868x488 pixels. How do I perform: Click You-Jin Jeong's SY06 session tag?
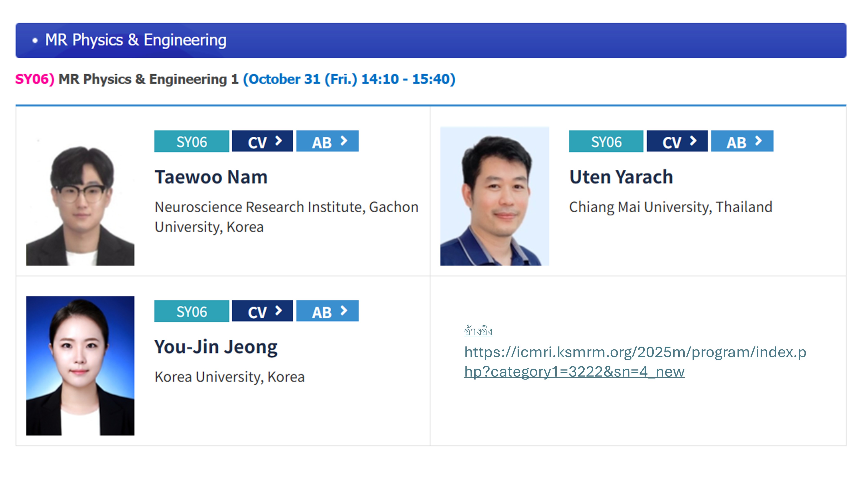click(x=191, y=311)
